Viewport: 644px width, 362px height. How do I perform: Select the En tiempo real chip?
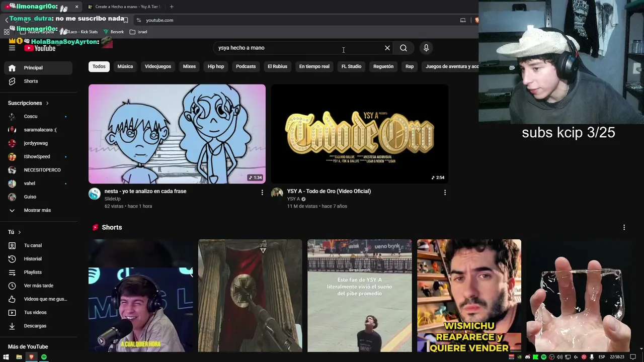[x=314, y=66]
